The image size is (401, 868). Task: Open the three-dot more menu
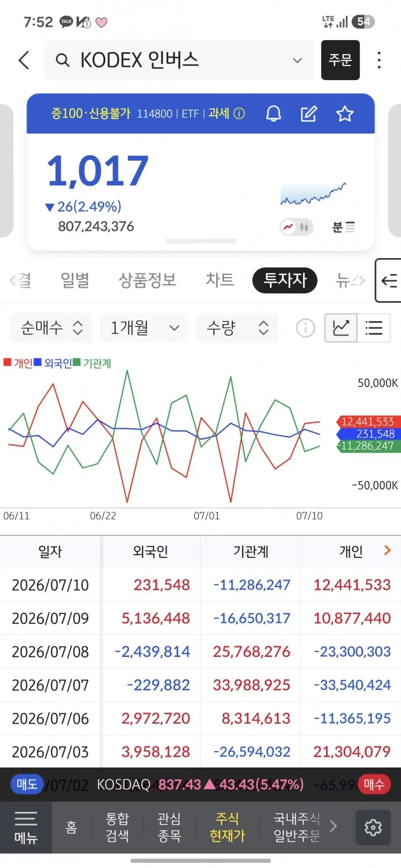(x=379, y=60)
